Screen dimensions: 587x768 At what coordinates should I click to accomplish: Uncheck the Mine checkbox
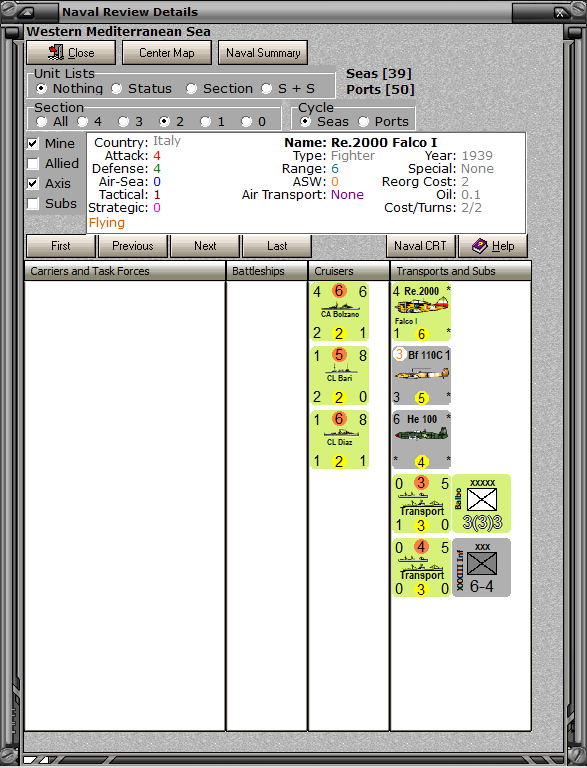click(x=33, y=144)
